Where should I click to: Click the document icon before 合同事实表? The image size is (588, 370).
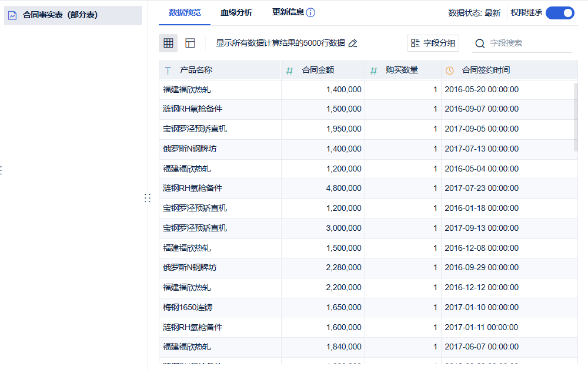(x=13, y=15)
